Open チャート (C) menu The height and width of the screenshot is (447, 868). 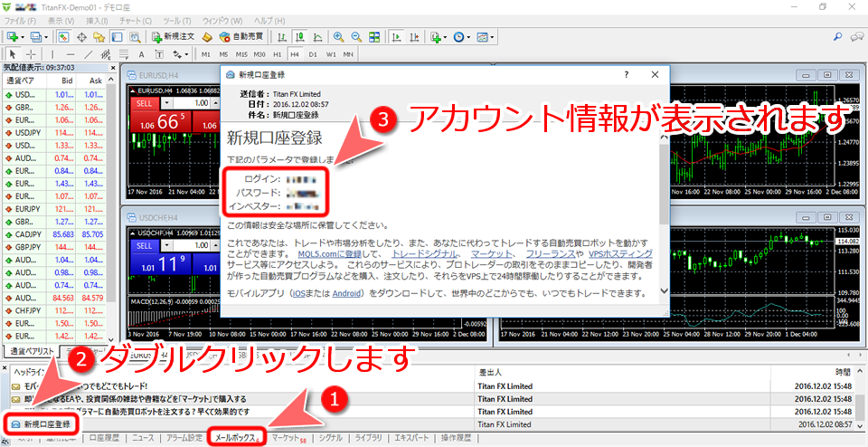click(135, 21)
